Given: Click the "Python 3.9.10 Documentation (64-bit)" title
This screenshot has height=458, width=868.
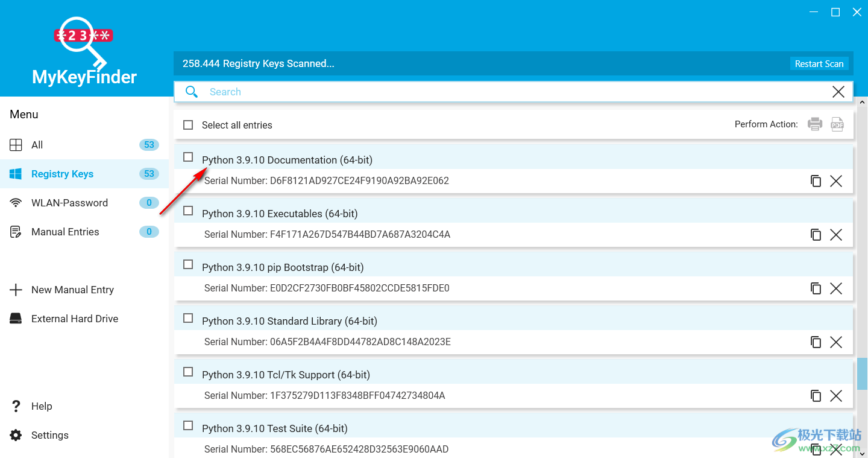Looking at the screenshot, I should click(x=287, y=160).
